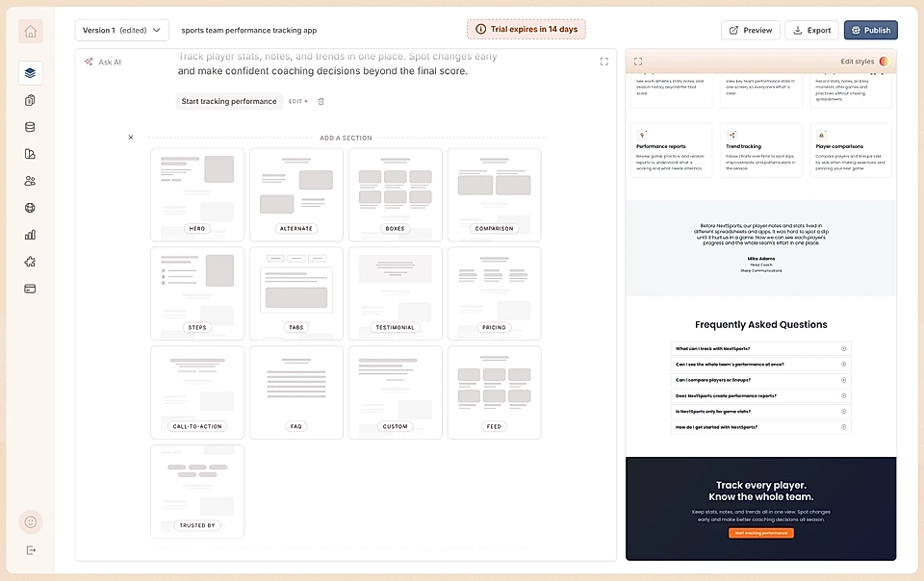Add a Steps section
The image size is (924, 581).
pyautogui.click(x=197, y=293)
